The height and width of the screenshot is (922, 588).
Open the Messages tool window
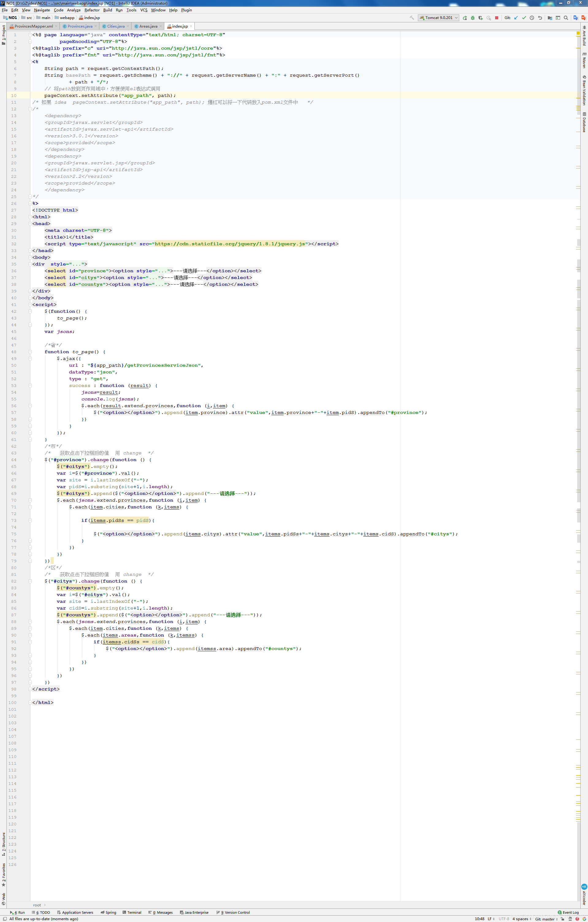160,912
